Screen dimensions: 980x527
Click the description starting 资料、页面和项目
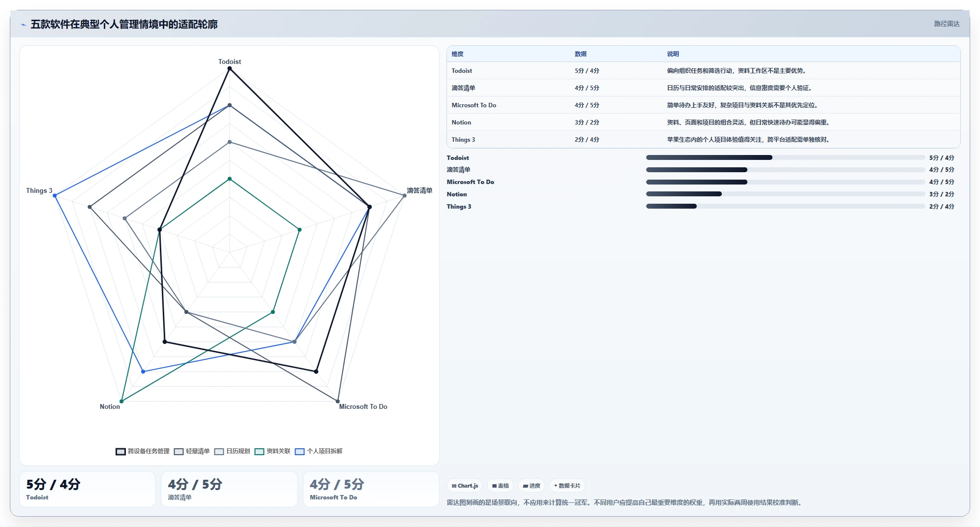tap(749, 123)
